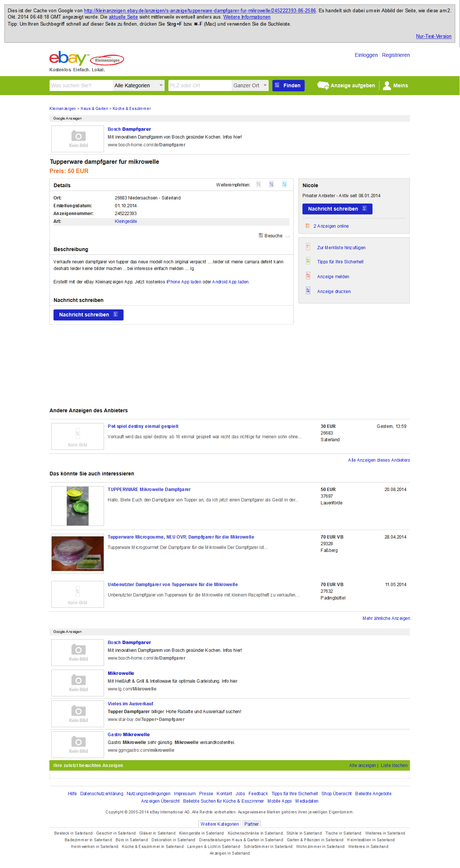This screenshot has width=460, height=868.
Task: Click the green icon beside Tipps für Ihre Sicherheit
Action: pyautogui.click(x=308, y=261)
